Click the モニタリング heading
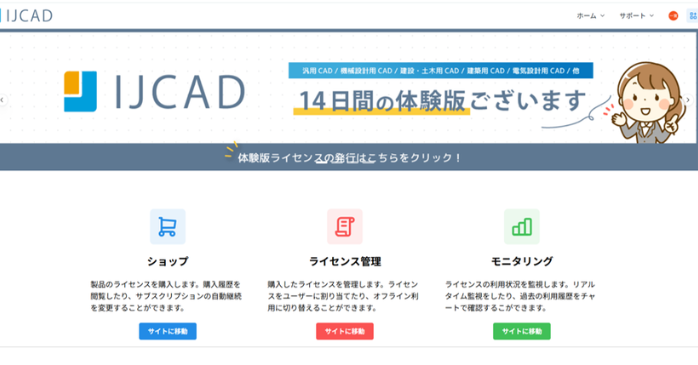This screenshot has width=698, height=365. 522,261
